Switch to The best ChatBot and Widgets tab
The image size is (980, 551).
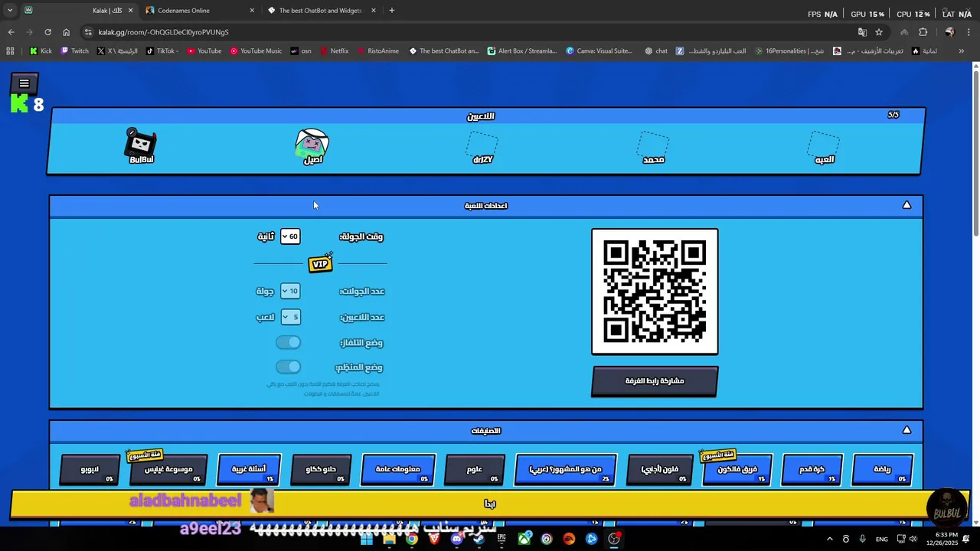(322, 11)
